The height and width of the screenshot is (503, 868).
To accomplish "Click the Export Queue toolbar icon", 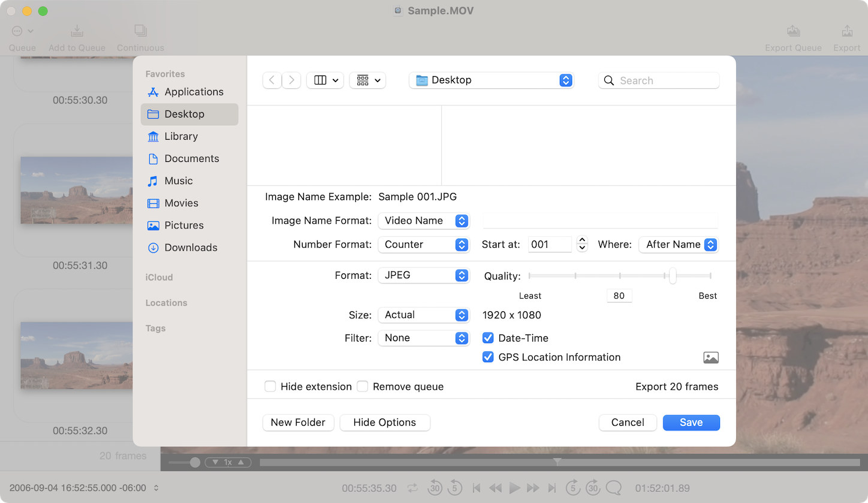I will 793,31.
